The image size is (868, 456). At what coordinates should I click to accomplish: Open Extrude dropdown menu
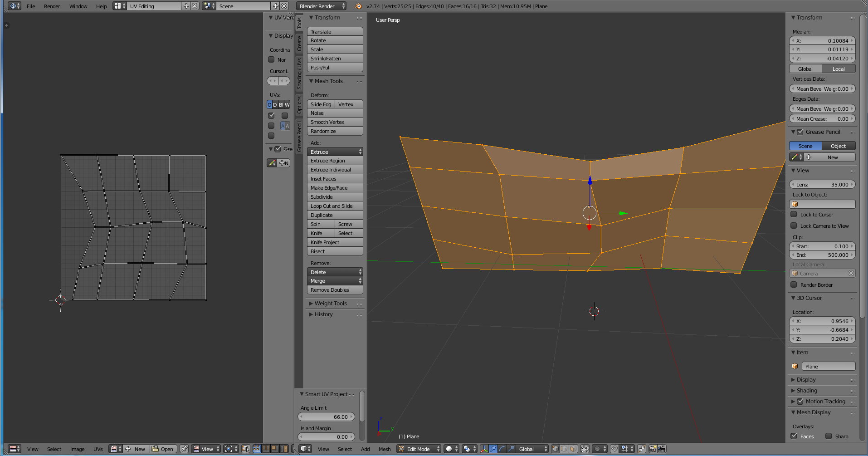(335, 152)
